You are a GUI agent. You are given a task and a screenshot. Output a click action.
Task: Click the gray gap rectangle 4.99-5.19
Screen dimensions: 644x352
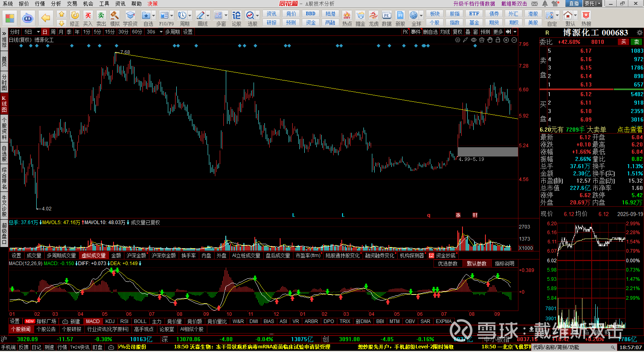pos(488,152)
